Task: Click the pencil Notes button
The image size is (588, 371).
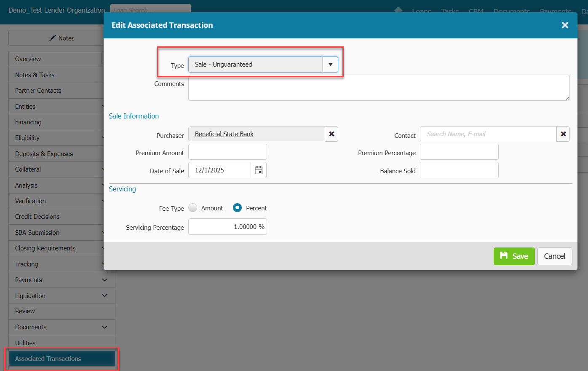Action: pos(61,38)
